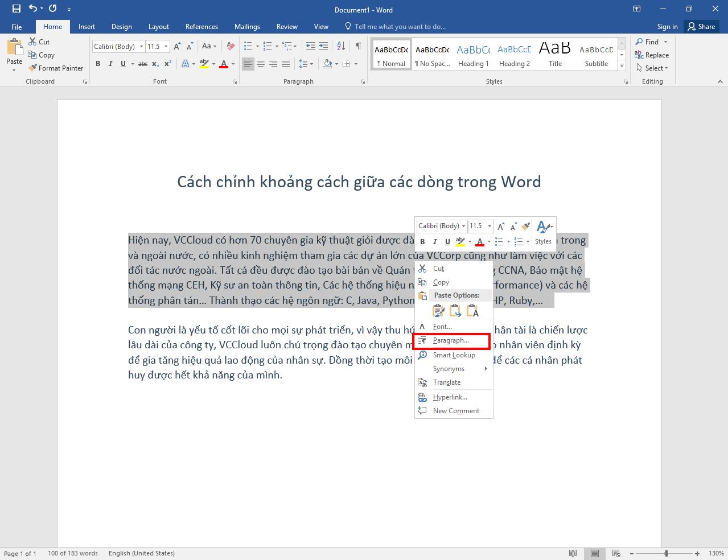Screen dimensions: 728x560
Task: Justify paragraph text in ribbon
Action: click(286, 64)
